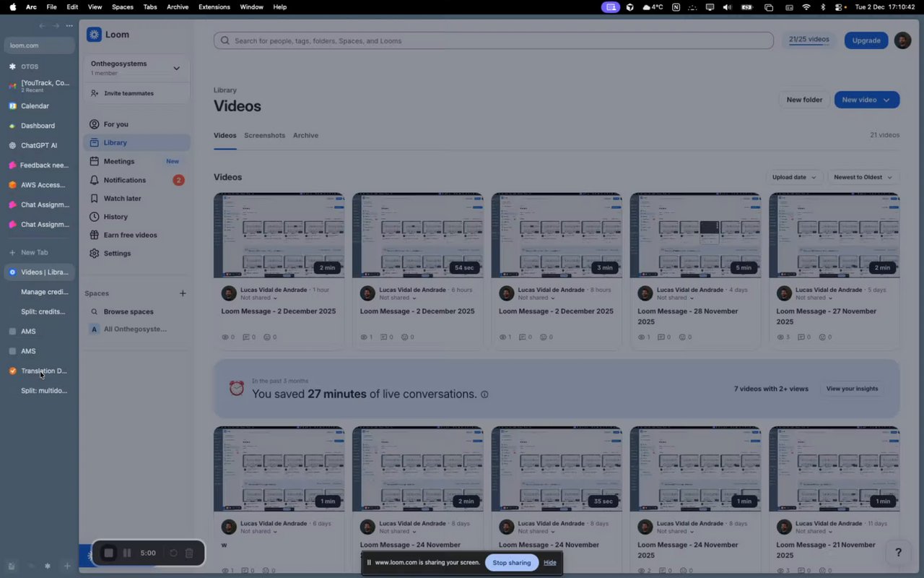Screen dimensions: 924x578
Task: Open Wi-Fi menu in macOS menu bar
Action: click(806, 7)
